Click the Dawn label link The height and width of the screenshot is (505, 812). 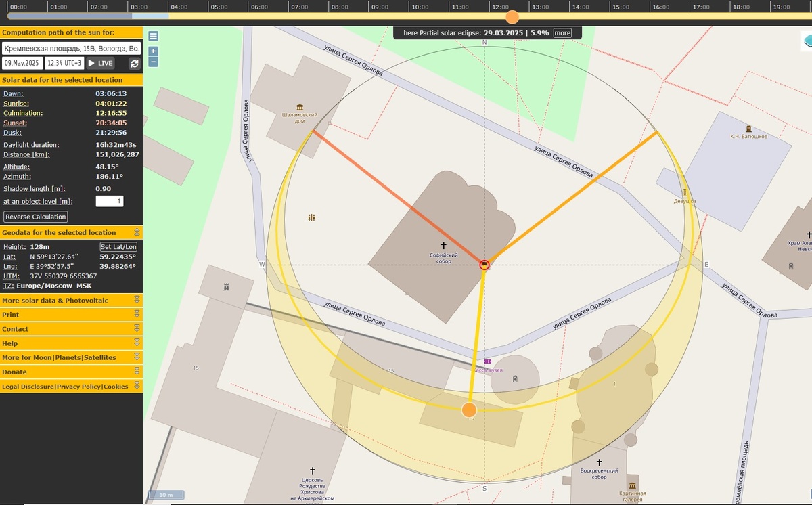click(13, 93)
